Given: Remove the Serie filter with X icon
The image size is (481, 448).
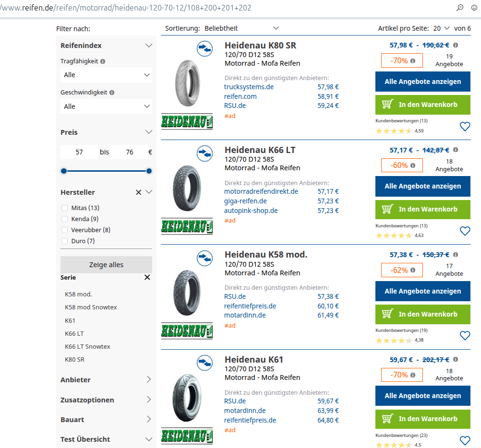Looking at the screenshot, I should click(147, 277).
